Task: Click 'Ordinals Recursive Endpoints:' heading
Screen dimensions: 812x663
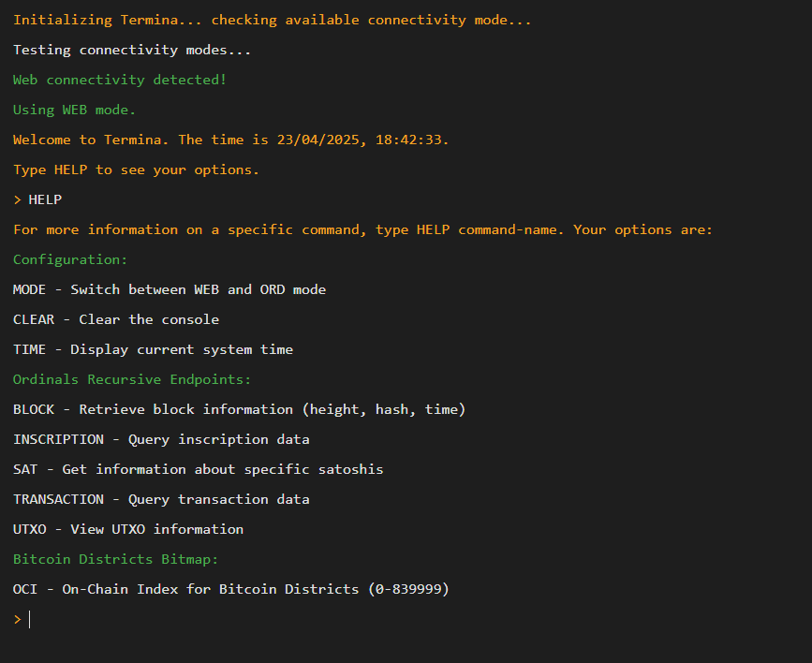Action: tap(132, 379)
